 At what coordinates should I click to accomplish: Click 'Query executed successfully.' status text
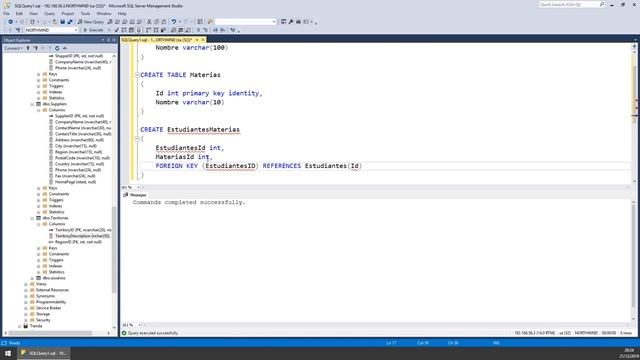point(153,333)
